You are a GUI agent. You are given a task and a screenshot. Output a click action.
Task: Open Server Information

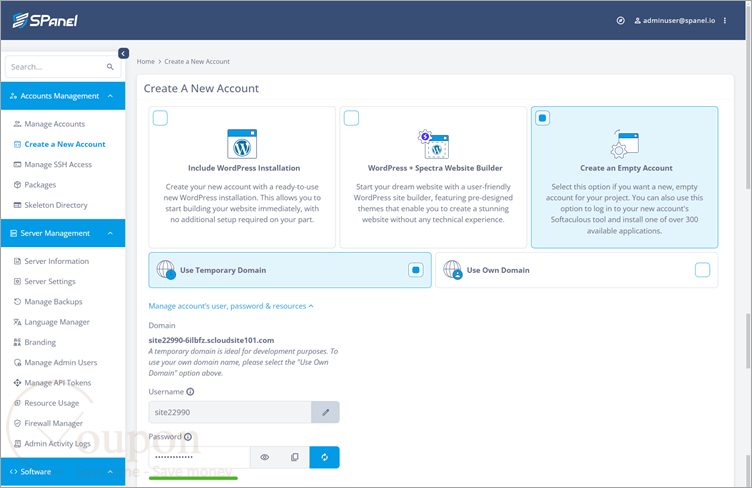(56, 261)
